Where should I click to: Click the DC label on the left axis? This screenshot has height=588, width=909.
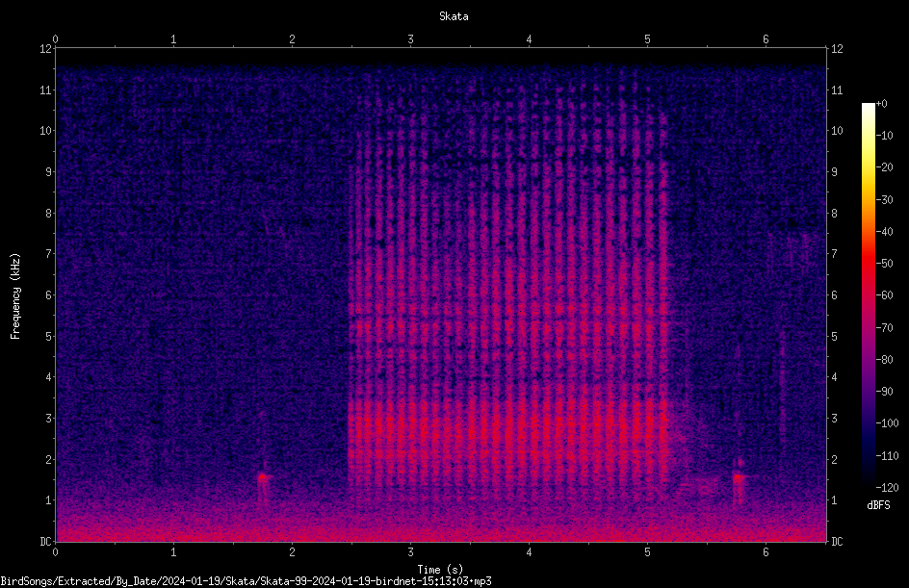45,542
